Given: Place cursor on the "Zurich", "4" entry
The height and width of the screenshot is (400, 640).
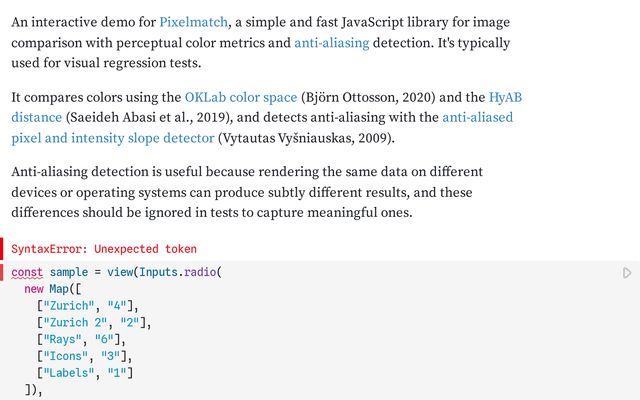Looking at the screenshot, I should point(88,306).
